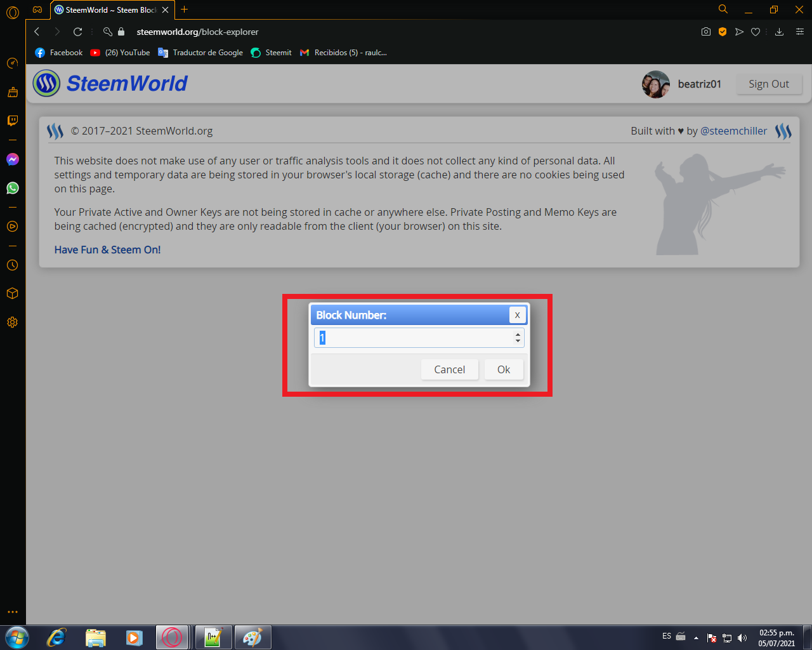Open Traductor de Google bookmark
Screen dimensions: 812x650
tap(200, 53)
